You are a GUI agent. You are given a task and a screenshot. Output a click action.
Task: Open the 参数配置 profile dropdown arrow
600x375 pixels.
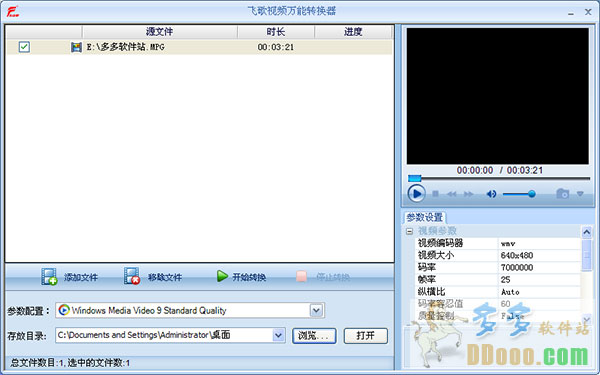tap(316, 310)
